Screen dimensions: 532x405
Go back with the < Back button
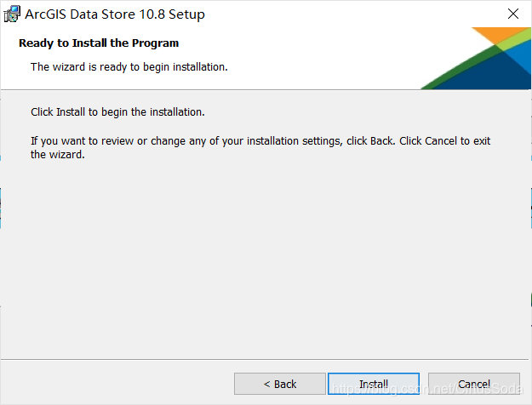pyautogui.click(x=280, y=384)
